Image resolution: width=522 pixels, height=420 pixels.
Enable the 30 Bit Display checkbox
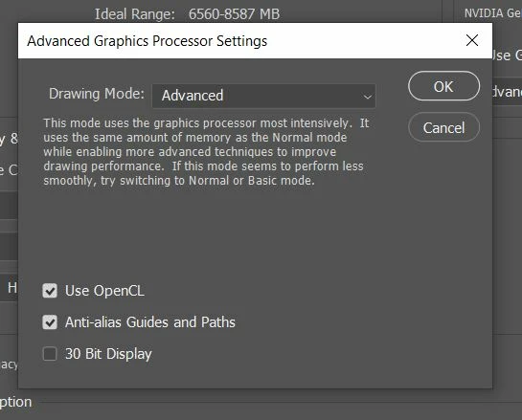click(x=50, y=354)
